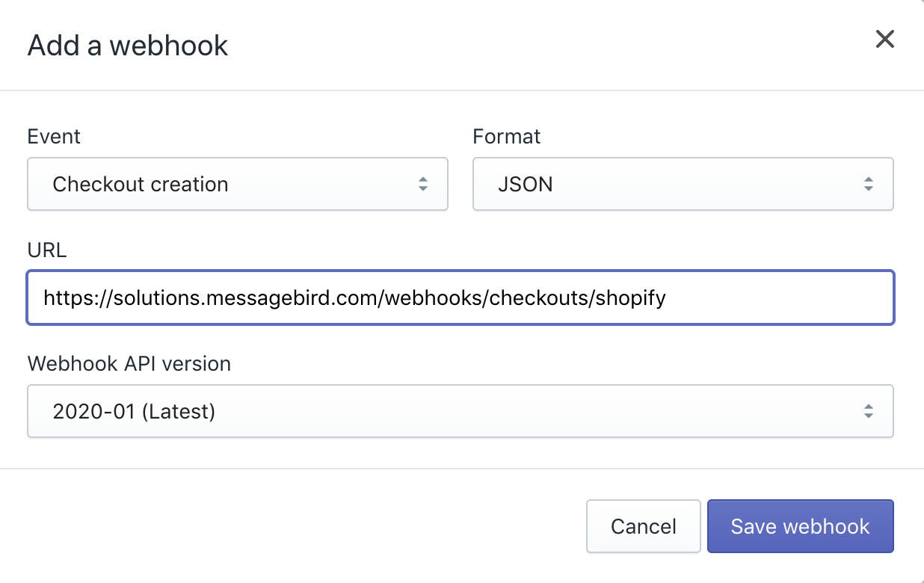Click the Event selector up-down arrows
924x583 pixels.
(423, 184)
